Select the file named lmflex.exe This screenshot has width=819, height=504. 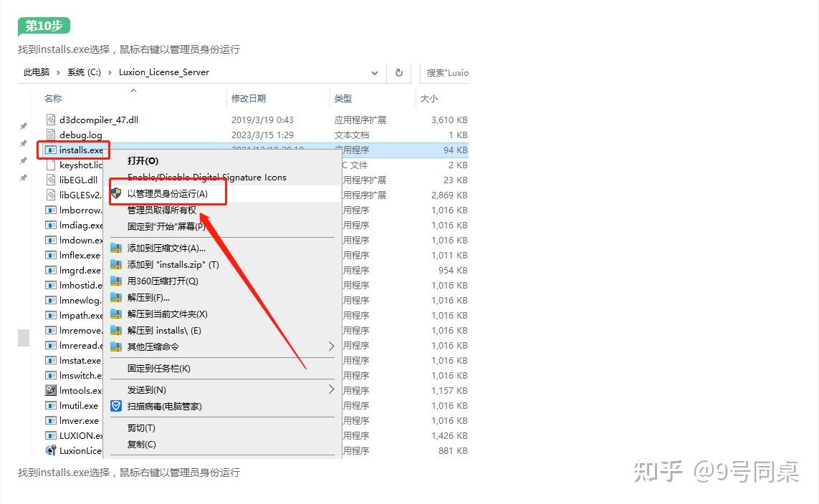[80, 255]
